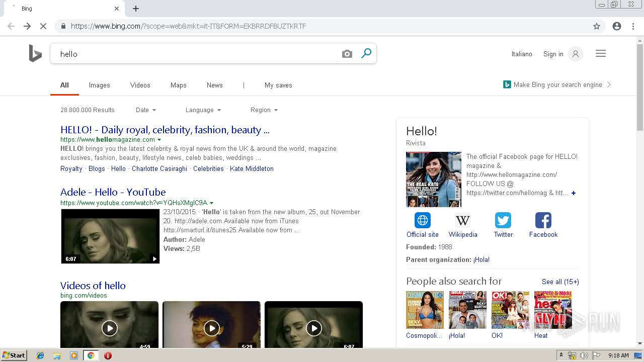Go forward in browser history

(x=27, y=26)
